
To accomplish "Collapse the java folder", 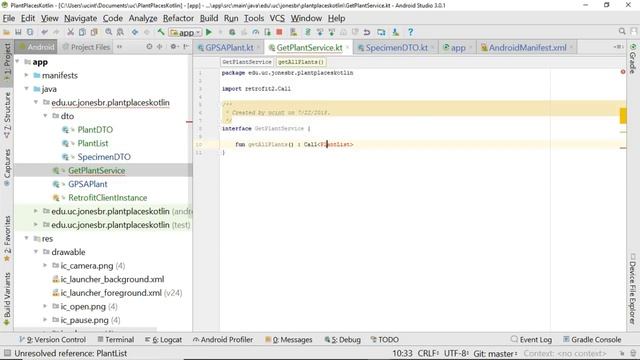I will pyautogui.click(x=27, y=89).
